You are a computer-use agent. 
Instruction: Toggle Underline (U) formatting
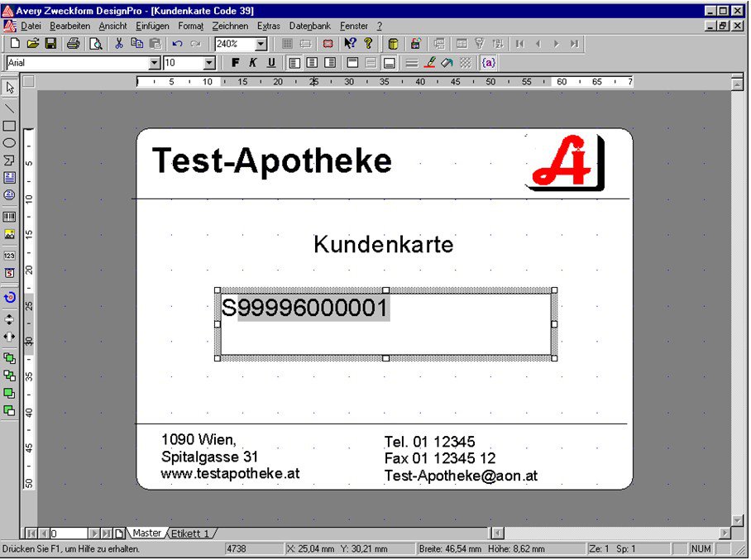[x=270, y=63]
